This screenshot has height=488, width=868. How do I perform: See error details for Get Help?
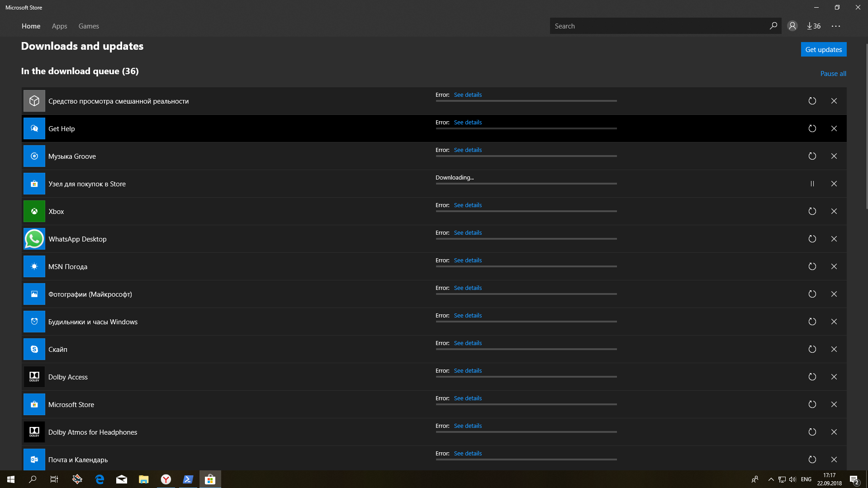tap(468, 122)
